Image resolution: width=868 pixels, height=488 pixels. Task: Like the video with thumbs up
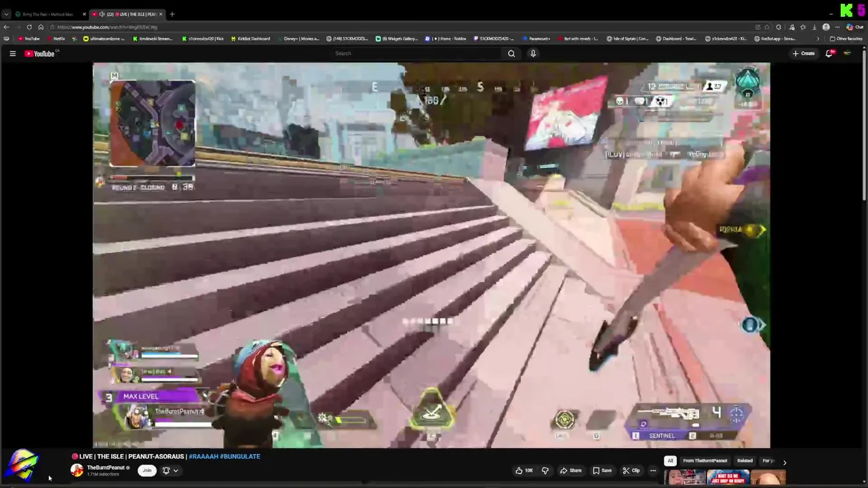tap(524, 470)
